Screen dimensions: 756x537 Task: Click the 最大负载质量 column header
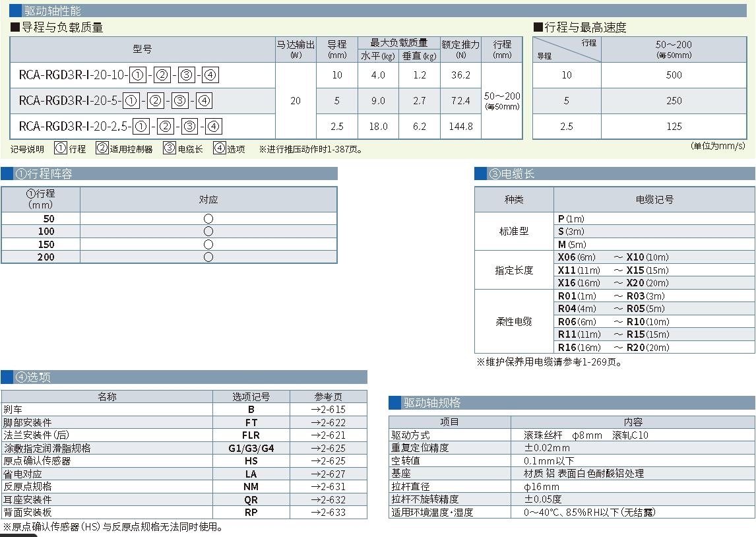tap(398, 43)
